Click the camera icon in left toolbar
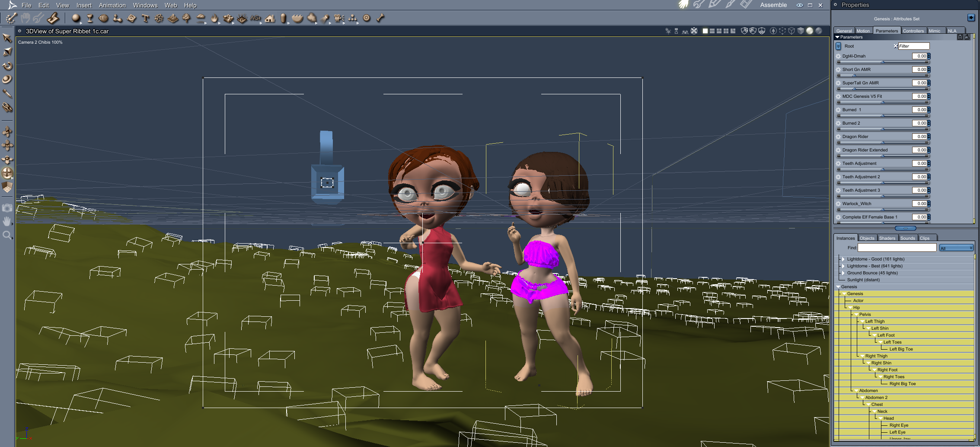980x447 pixels. point(7,208)
